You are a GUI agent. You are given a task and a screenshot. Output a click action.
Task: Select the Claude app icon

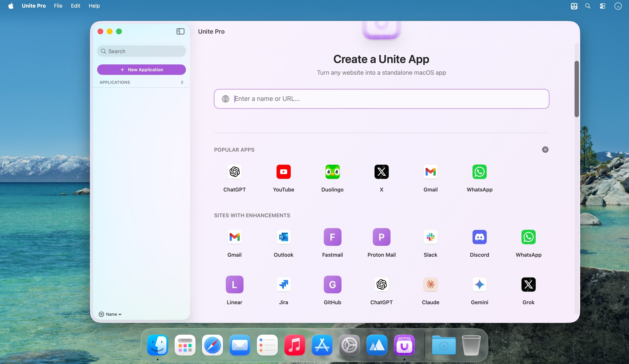(x=430, y=284)
